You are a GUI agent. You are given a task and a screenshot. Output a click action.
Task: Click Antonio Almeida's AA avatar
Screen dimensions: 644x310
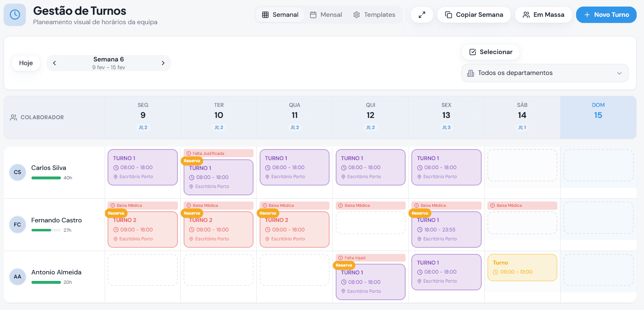18,276
